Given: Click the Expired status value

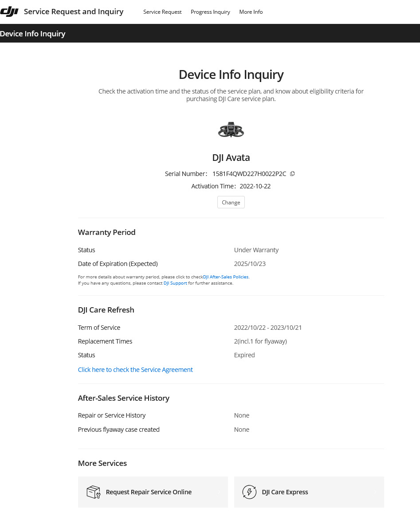Looking at the screenshot, I should pos(244,355).
